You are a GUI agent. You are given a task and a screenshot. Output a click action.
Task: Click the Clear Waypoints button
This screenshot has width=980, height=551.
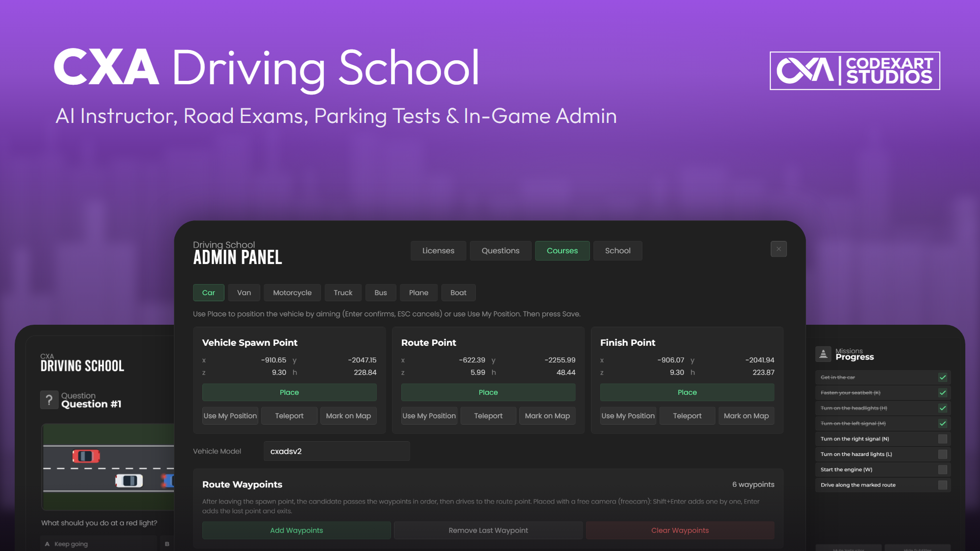[x=680, y=530]
